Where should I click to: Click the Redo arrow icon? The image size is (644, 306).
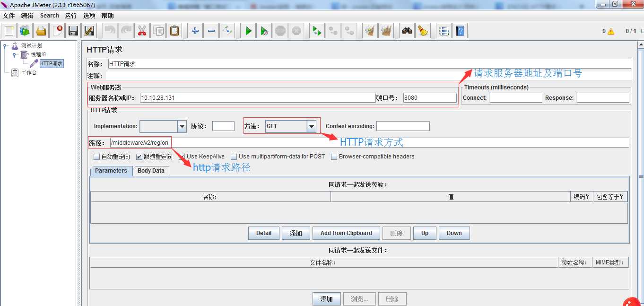click(x=126, y=31)
